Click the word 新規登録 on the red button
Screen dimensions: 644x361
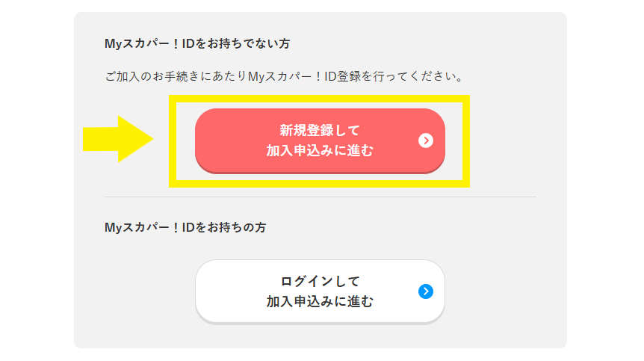306,131
